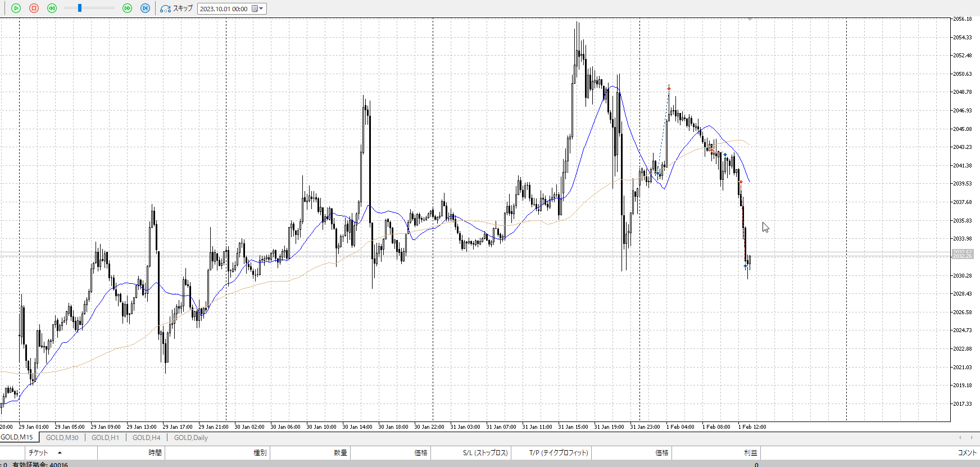Click the fast-forward (speed up) icon
980x467 pixels.
[x=127, y=8]
